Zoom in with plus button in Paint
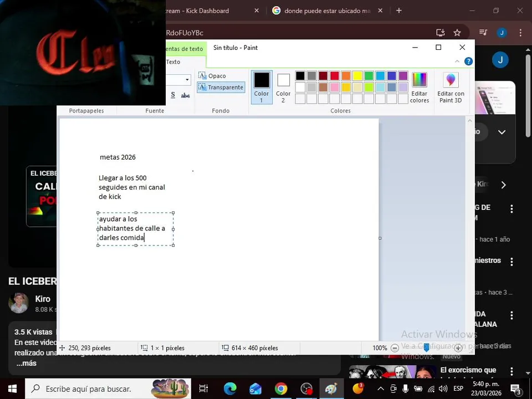Image resolution: width=532 pixels, height=399 pixels. pyautogui.click(x=458, y=348)
